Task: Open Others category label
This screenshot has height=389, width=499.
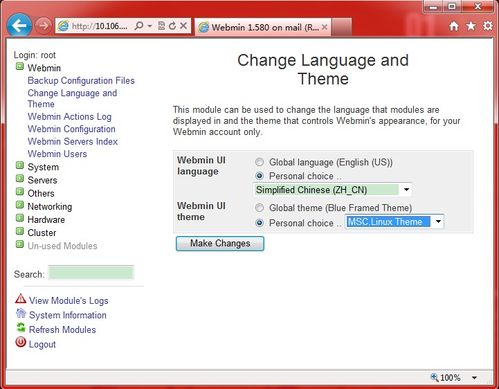Action: (41, 193)
